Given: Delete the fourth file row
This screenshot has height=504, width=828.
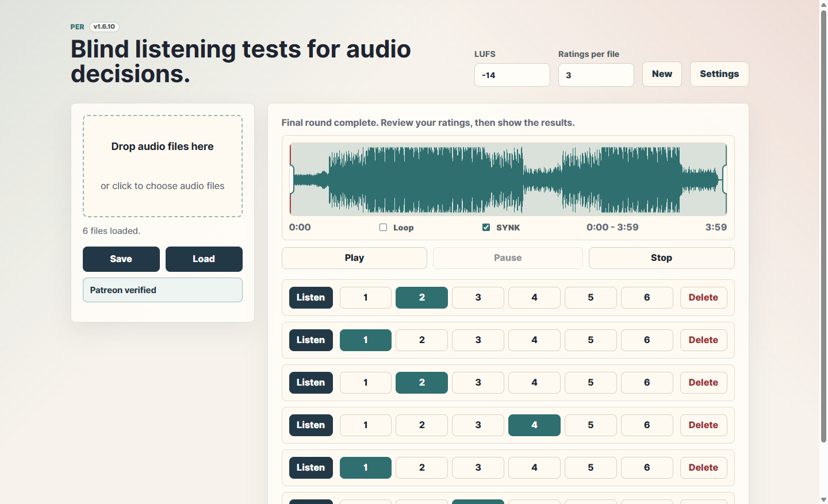Looking at the screenshot, I should pos(704,425).
